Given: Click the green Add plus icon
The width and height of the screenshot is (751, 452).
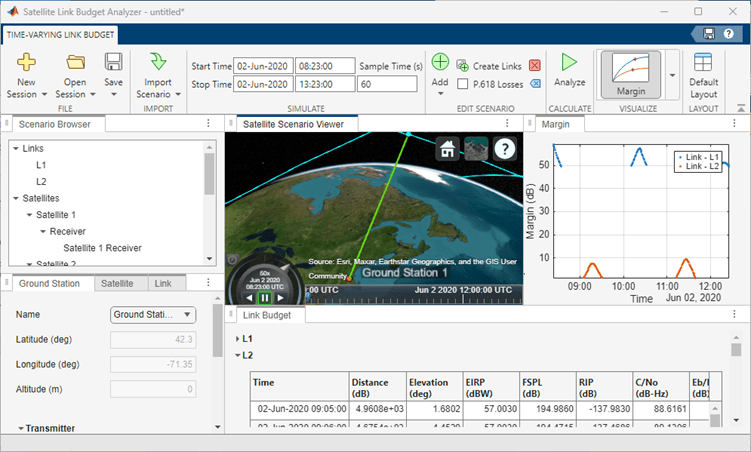Looking at the screenshot, I should 440,63.
